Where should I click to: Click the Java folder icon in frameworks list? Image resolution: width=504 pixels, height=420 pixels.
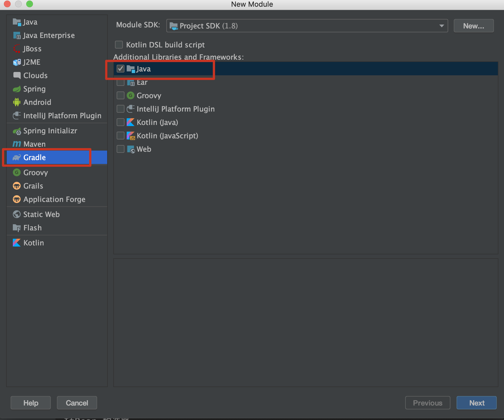[131, 69]
